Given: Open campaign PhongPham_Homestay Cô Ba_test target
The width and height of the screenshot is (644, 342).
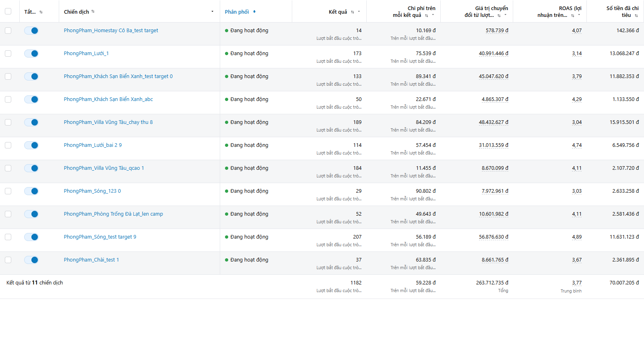Looking at the screenshot, I should [111, 31].
